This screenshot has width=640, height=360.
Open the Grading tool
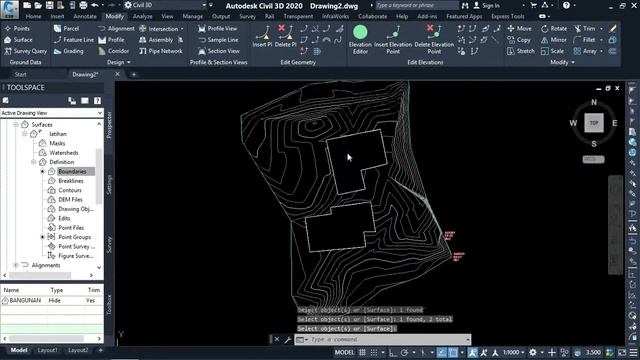point(69,51)
